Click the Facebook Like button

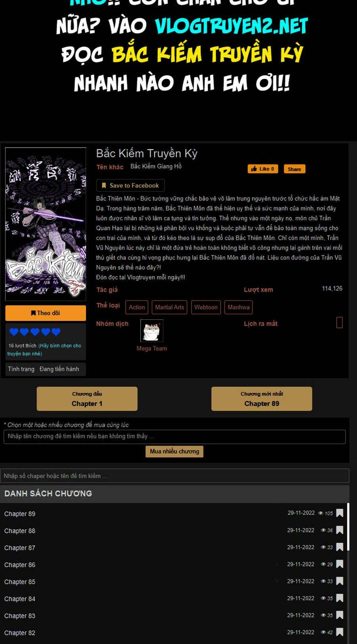263,169
